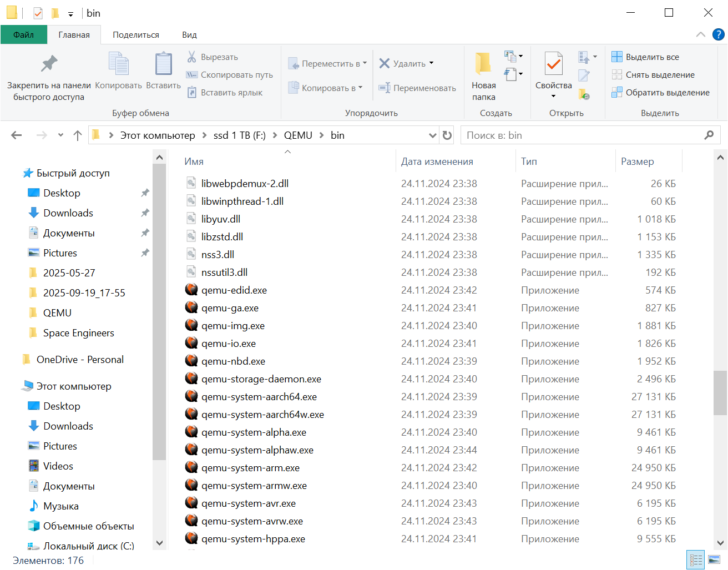Screen dimensions: 728x570
Task: Click Вставить ярлык button
Action: pos(225,92)
